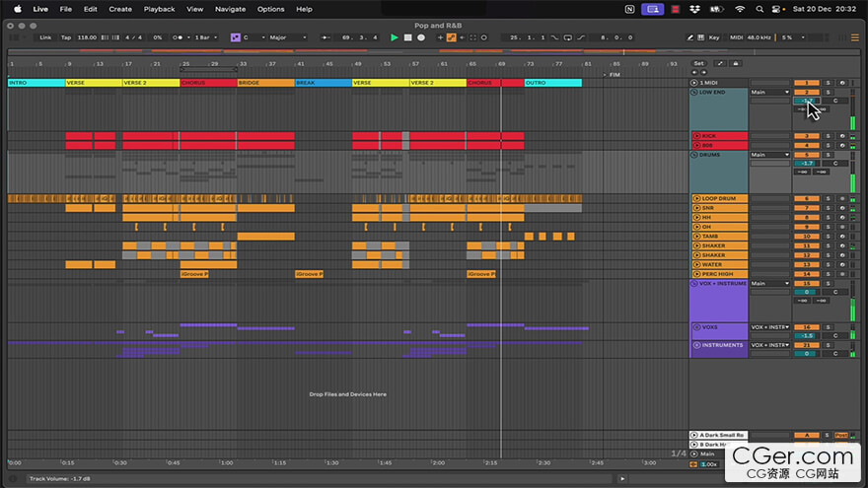Open the Create menu

pyautogui.click(x=120, y=10)
